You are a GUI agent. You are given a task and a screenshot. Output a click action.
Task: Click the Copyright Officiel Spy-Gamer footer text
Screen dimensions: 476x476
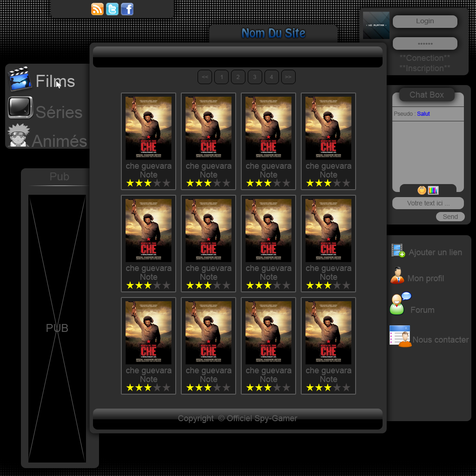(x=238, y=418)
